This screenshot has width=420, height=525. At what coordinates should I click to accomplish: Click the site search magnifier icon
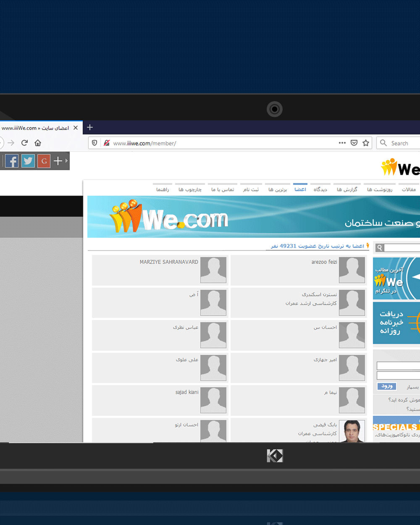[380, 248]
